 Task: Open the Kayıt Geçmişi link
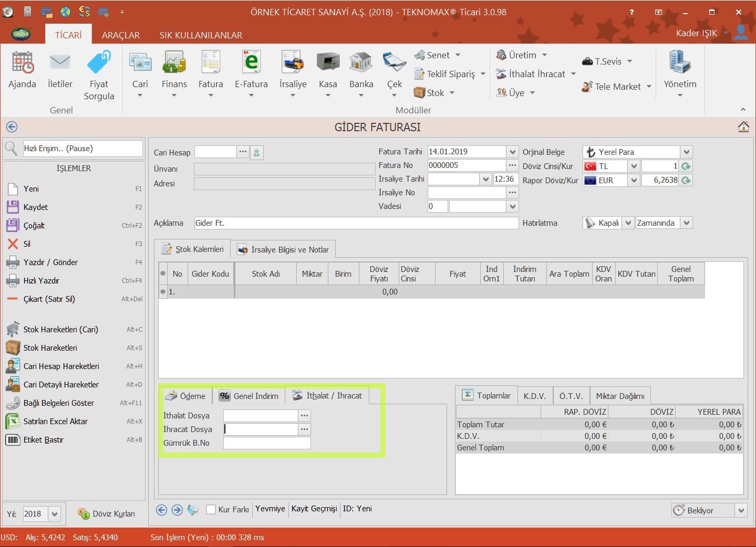coord(314,509)
